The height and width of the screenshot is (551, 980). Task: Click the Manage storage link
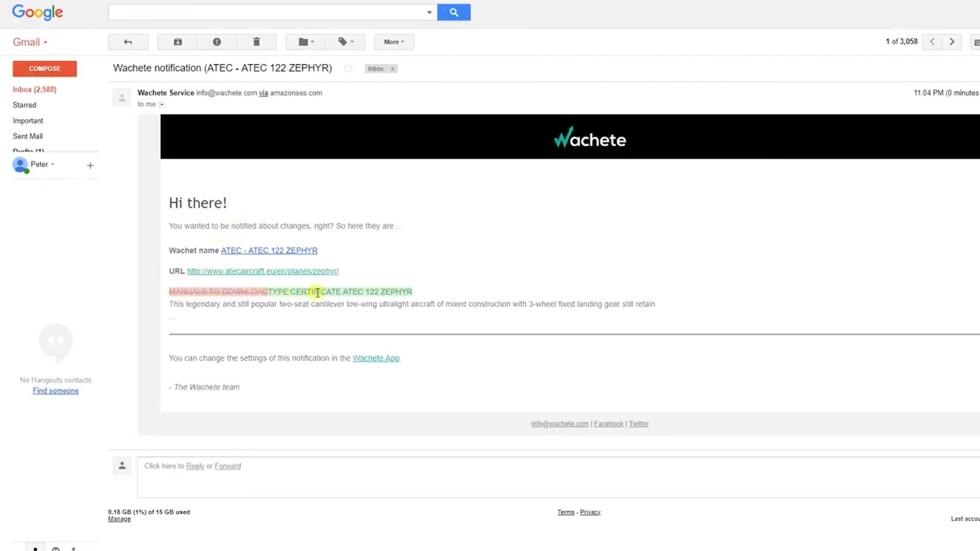point(119,519)
